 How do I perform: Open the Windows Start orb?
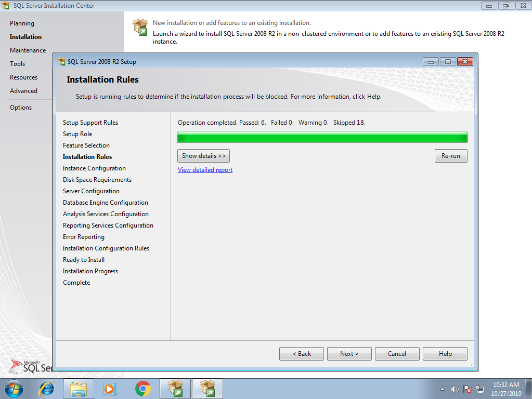(x=14, y=389)
